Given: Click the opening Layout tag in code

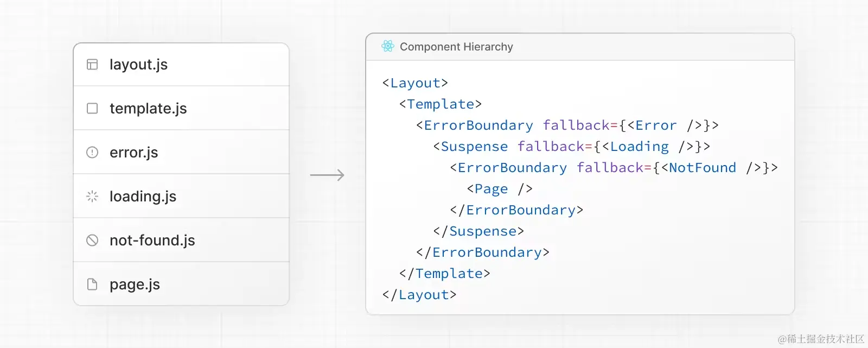Looking at the screenshot, I should coord(415,83).
